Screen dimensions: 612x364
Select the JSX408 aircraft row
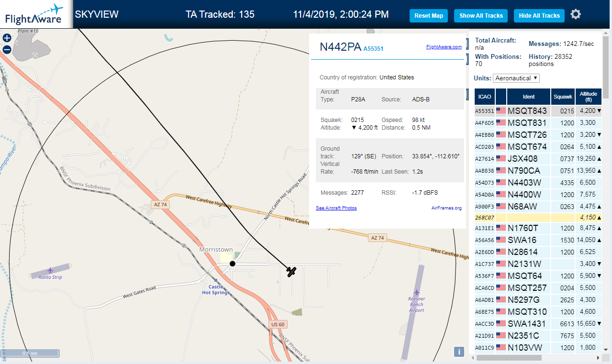(x=538, y=159)
